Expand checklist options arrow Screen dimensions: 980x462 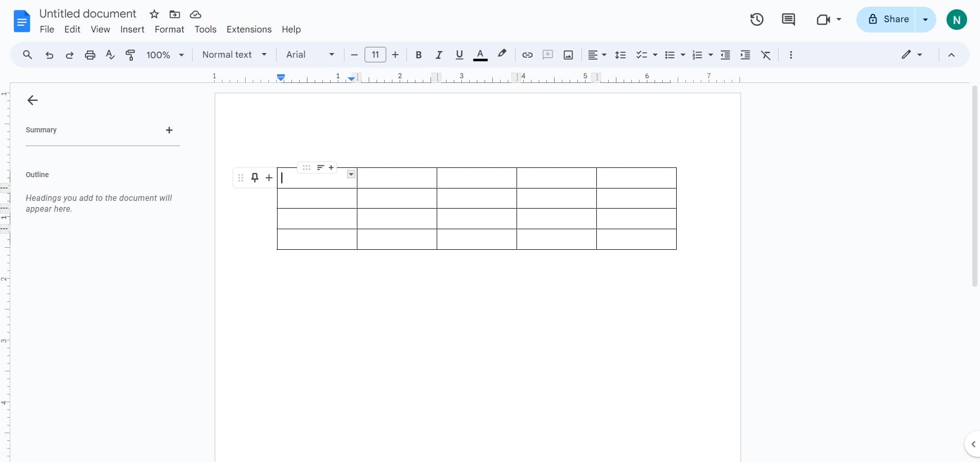[x=655, y=55]
